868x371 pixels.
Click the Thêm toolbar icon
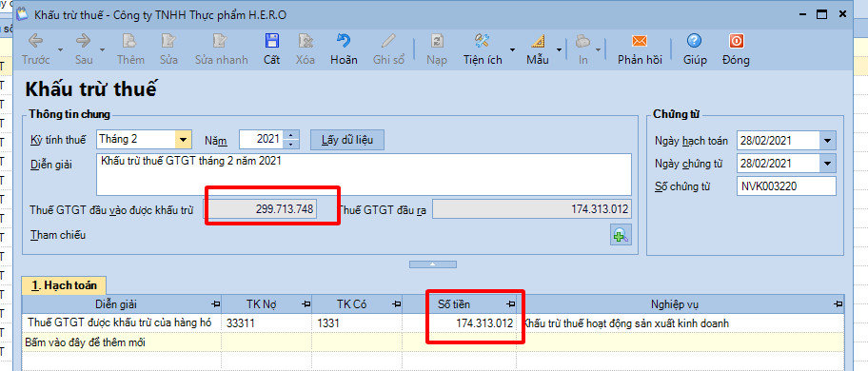[130, 49]
